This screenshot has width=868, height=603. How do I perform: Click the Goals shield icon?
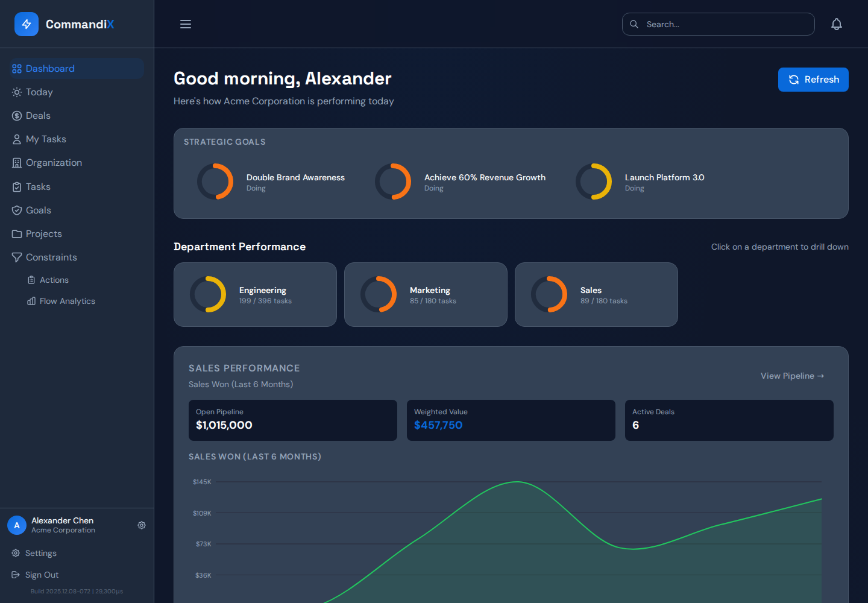point(17,210)
